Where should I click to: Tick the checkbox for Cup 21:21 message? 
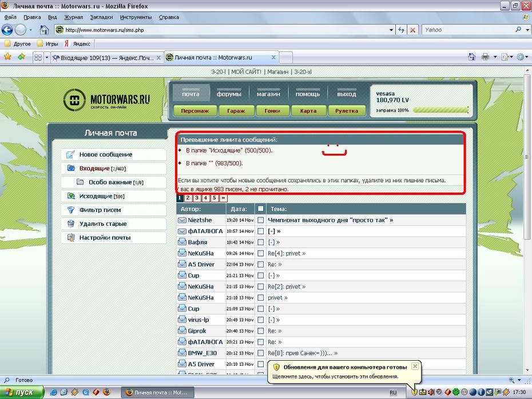coord(260,276)
